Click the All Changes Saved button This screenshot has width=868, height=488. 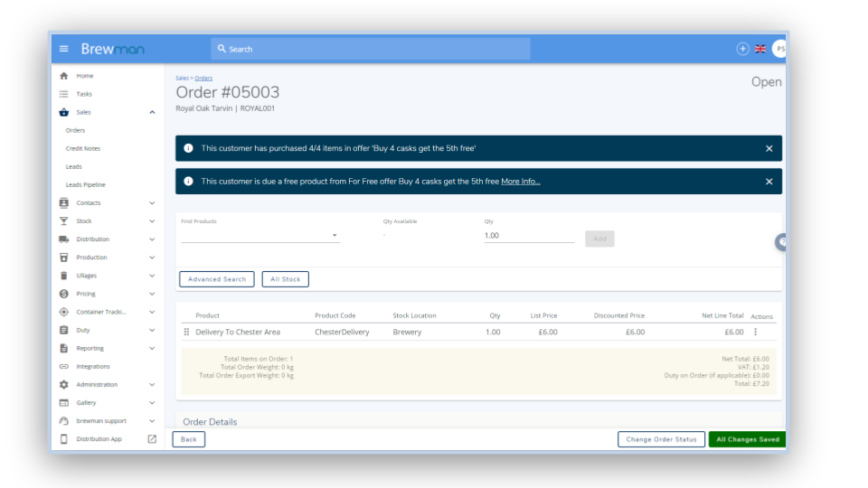click(748, 439)
